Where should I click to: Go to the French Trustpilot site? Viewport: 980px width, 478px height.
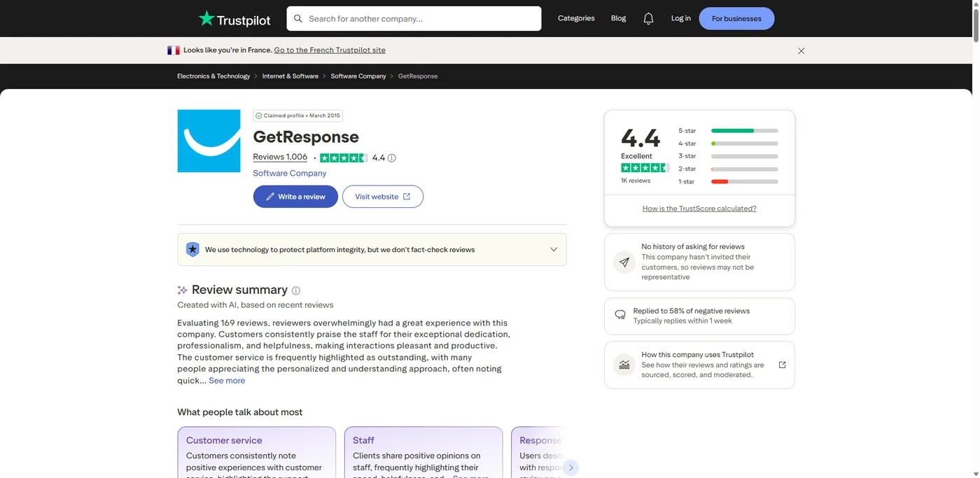[x=330, y=50]
